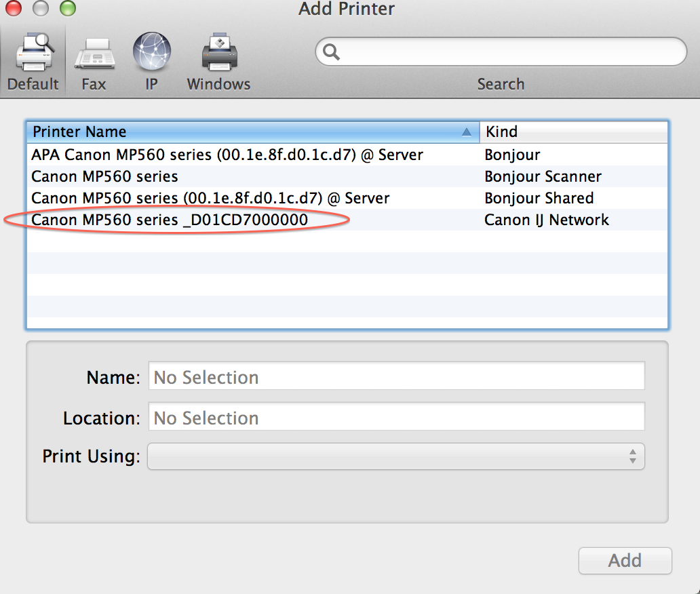Select APA Canon MP560 series @ Server row
Screen dimensions: 700x594
click(x=347, y=155)
